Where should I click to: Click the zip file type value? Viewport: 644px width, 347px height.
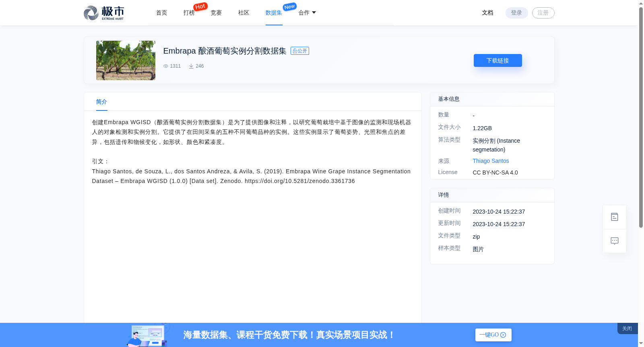tap(476, 237)
